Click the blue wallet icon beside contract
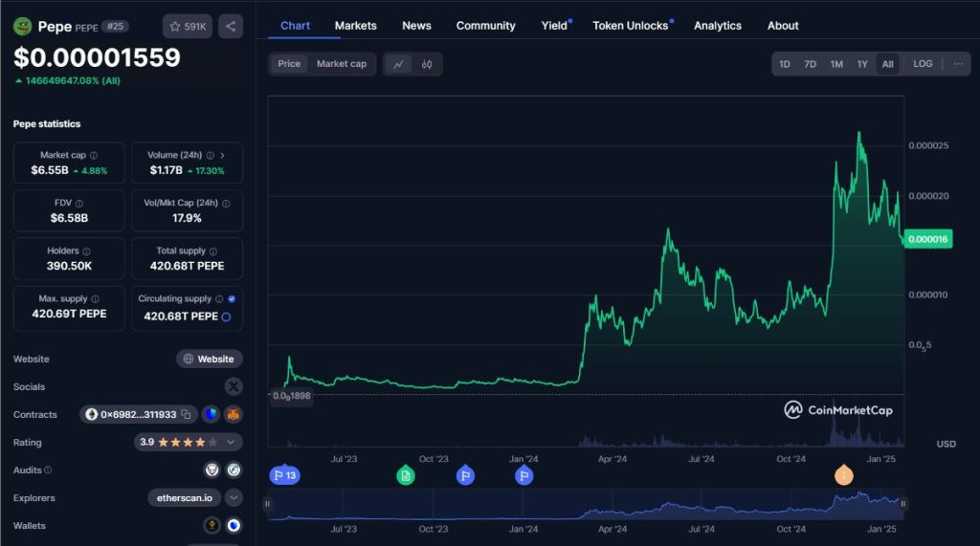This screenshot has height=546, width=980. tap(212, 414)
